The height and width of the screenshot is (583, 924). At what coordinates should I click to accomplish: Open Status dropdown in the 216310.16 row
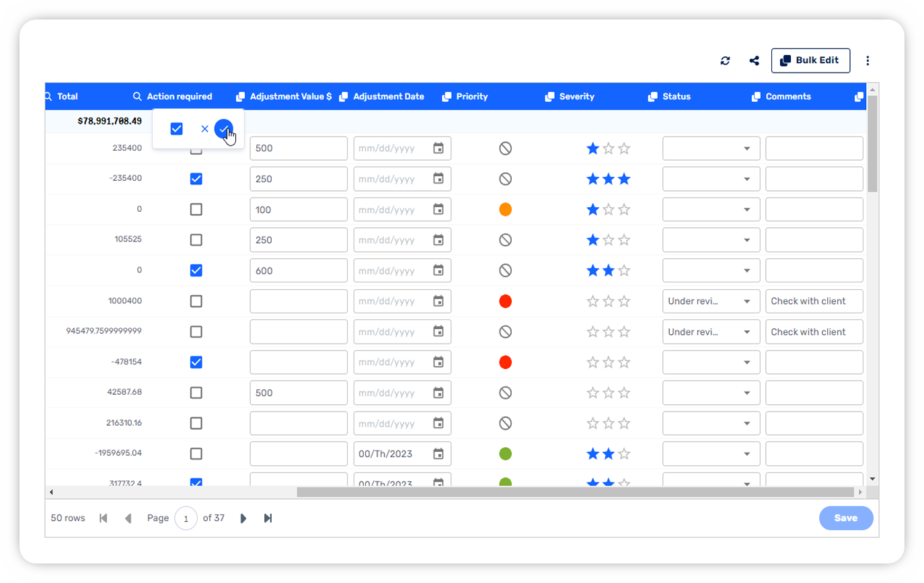coord(711,423)
